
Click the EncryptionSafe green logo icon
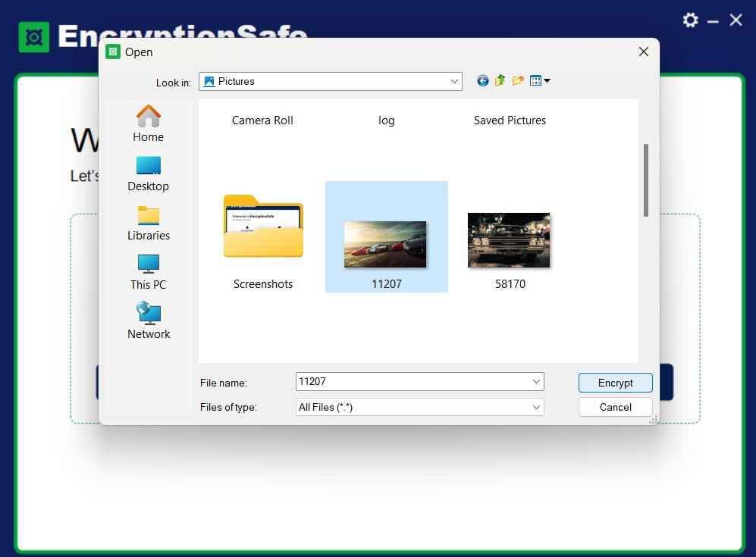(x=34, y=37)
